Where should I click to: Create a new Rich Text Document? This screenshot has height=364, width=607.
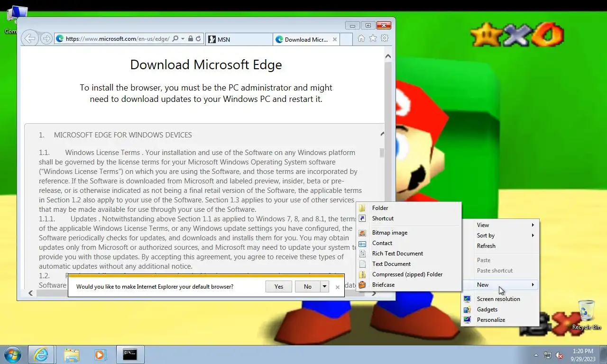[x=409, y=254]
